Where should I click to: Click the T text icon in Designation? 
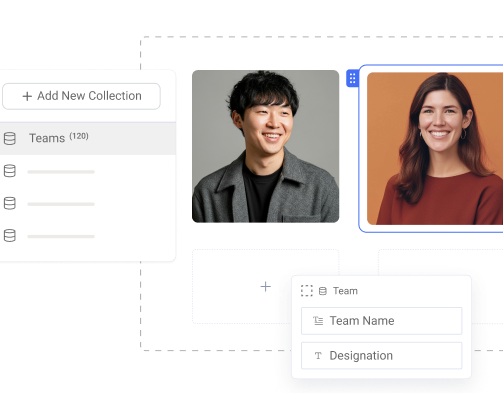click(x=318, y=356)
